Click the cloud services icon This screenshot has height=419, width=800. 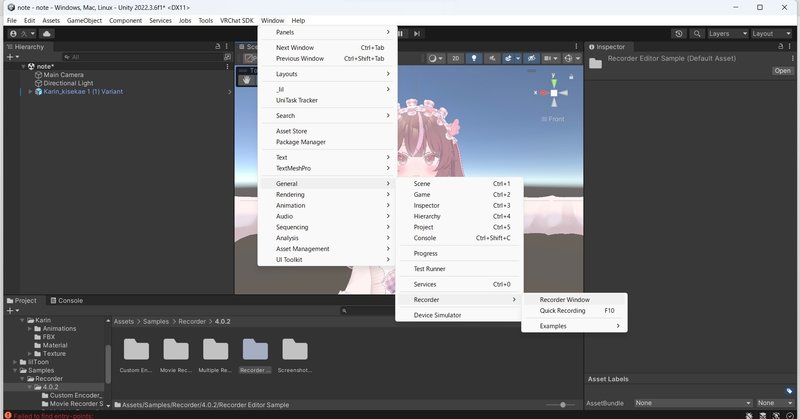(x=46, y=34)
